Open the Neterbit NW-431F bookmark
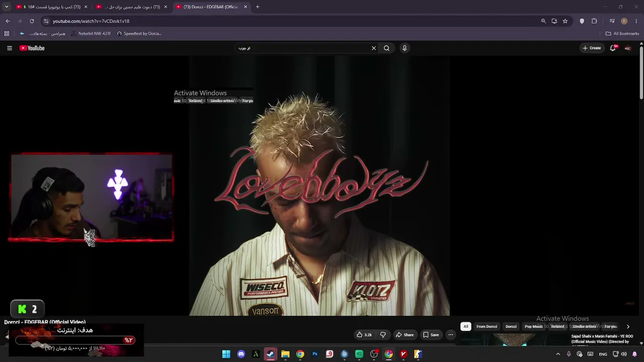 (91, 34)
